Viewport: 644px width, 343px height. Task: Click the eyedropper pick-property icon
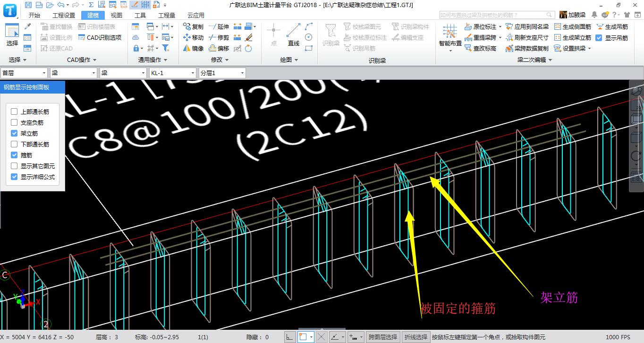click(27, 26)
